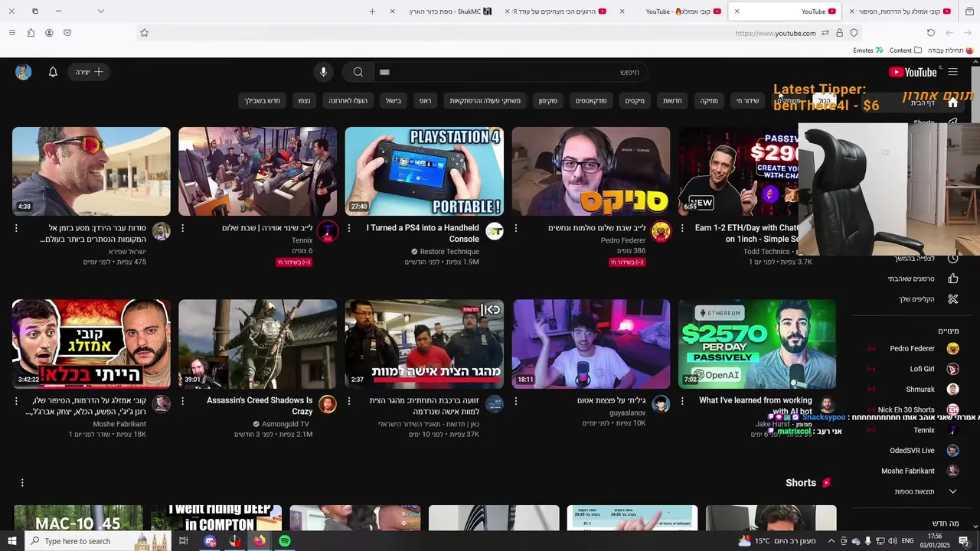Image resolution: width=980 pixels, height=551 pixels.
Task: Reload the page in the browser toolbar
Action: pyautogui.click(x=930, y=33)
